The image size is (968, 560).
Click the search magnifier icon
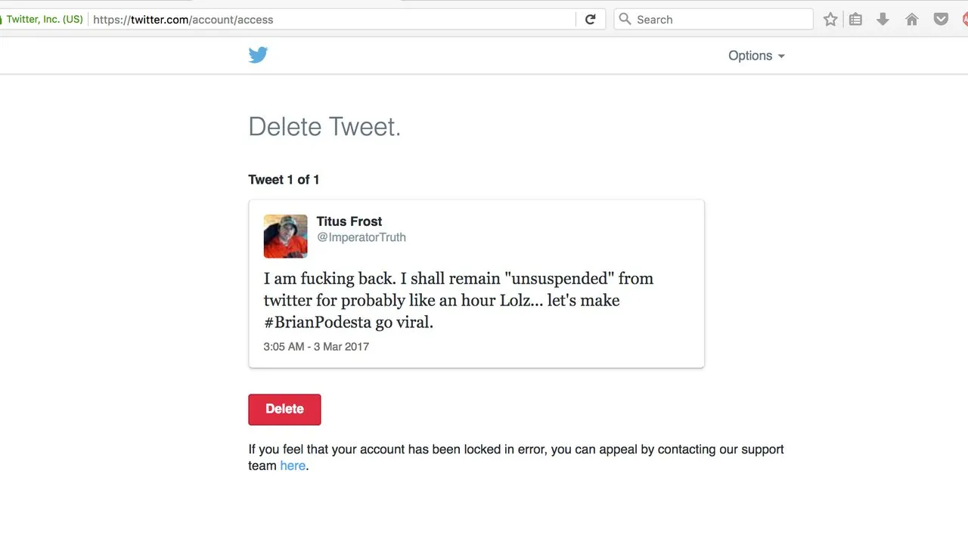pos(625,19)
